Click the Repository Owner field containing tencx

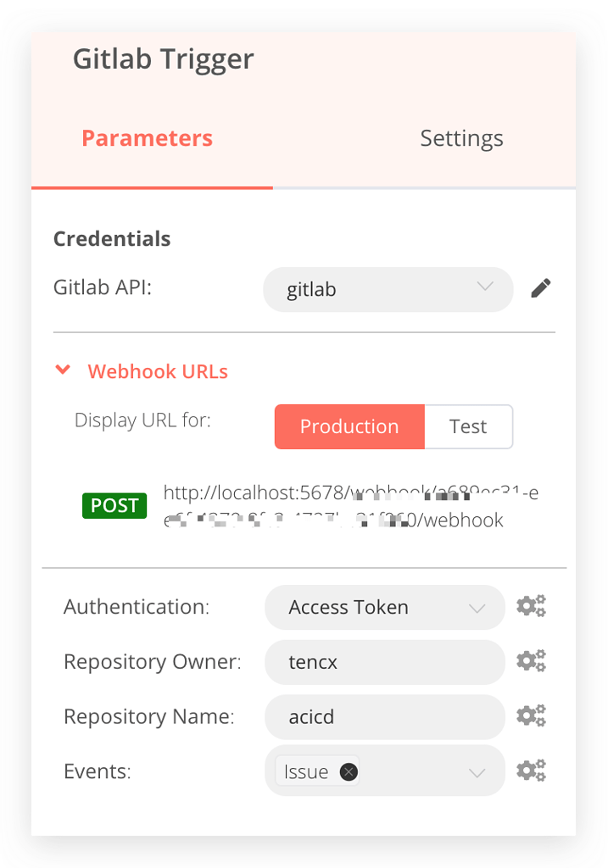click(x=384, y=662)
